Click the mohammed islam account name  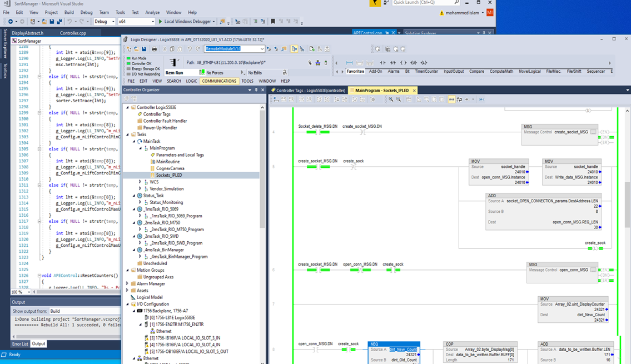coord(463,13)
